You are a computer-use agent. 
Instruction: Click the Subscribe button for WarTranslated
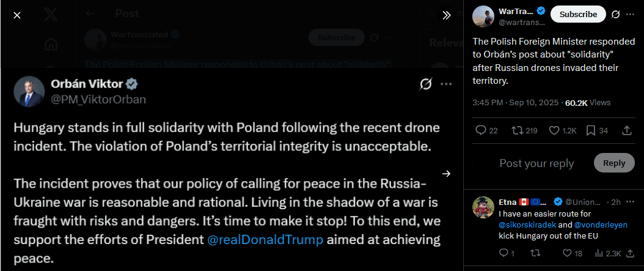coord(578,15)
